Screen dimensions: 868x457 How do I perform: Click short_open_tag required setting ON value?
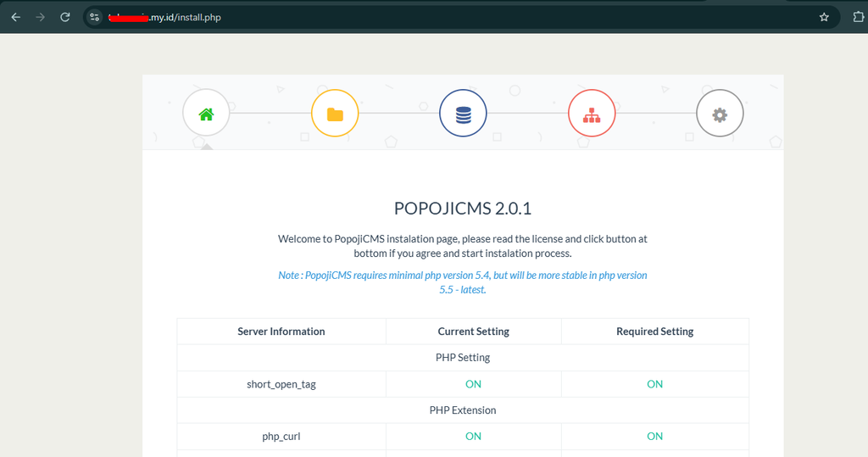[x=655, y=384]
